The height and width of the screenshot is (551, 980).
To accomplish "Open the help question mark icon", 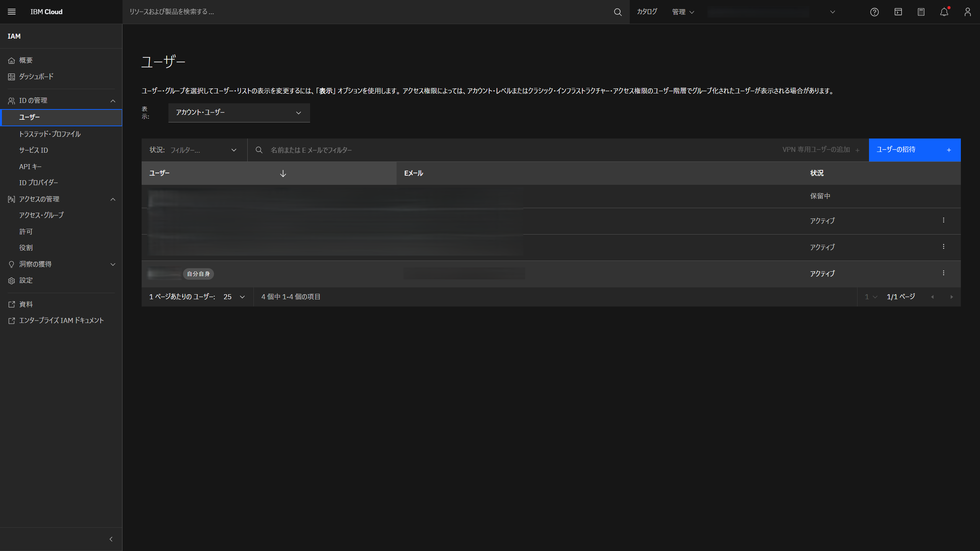I will (x=874, y=12).
